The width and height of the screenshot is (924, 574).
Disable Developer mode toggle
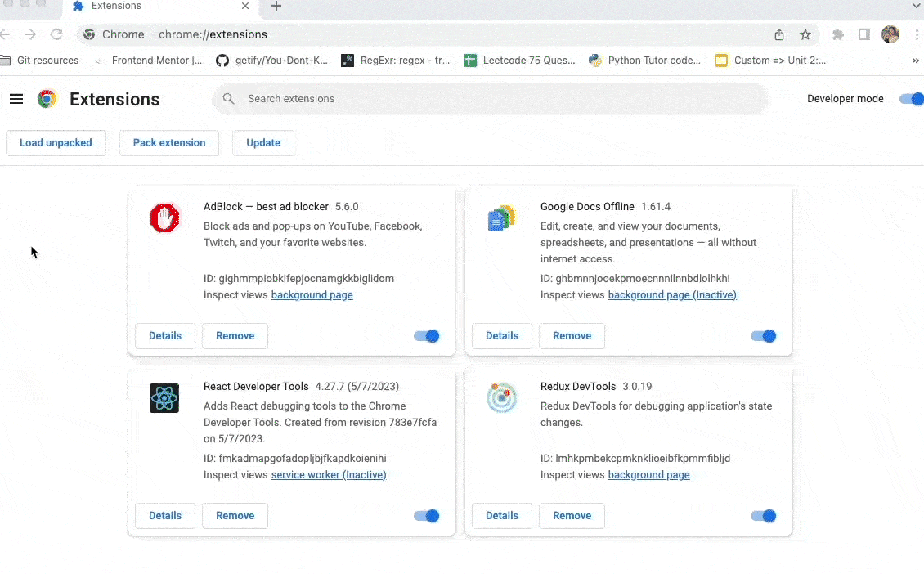[x=910, y=99]
